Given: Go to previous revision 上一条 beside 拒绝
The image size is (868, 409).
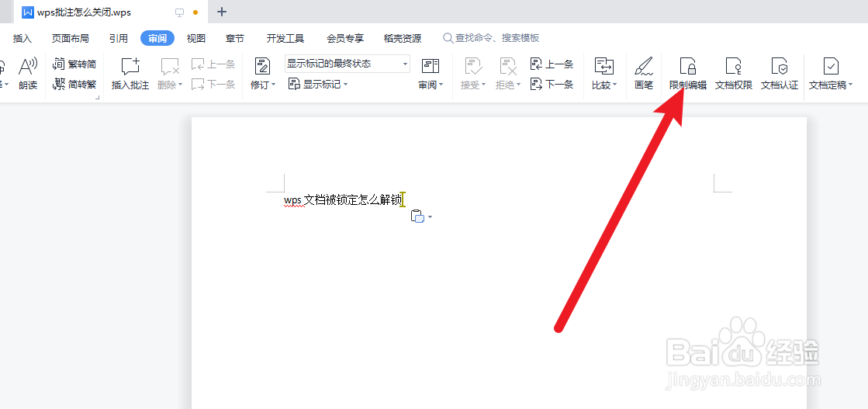Looking at the screenshot, I should tap(552, 64).
